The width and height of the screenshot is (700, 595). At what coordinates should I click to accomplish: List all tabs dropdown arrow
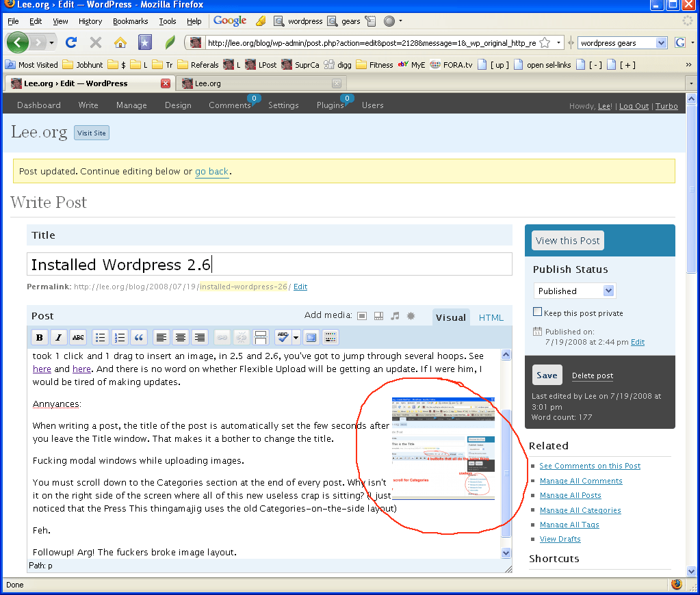click(692, 83)
